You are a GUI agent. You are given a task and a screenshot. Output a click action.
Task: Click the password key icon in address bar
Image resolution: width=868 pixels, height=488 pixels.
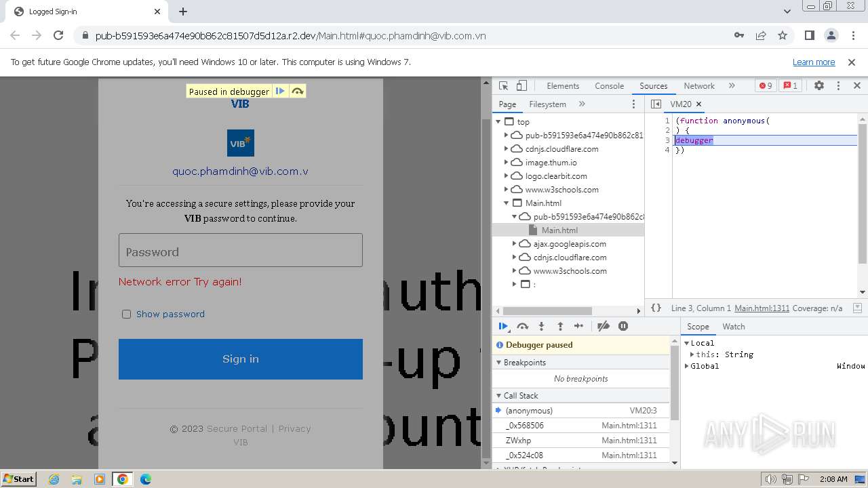[x=739, y=35]
